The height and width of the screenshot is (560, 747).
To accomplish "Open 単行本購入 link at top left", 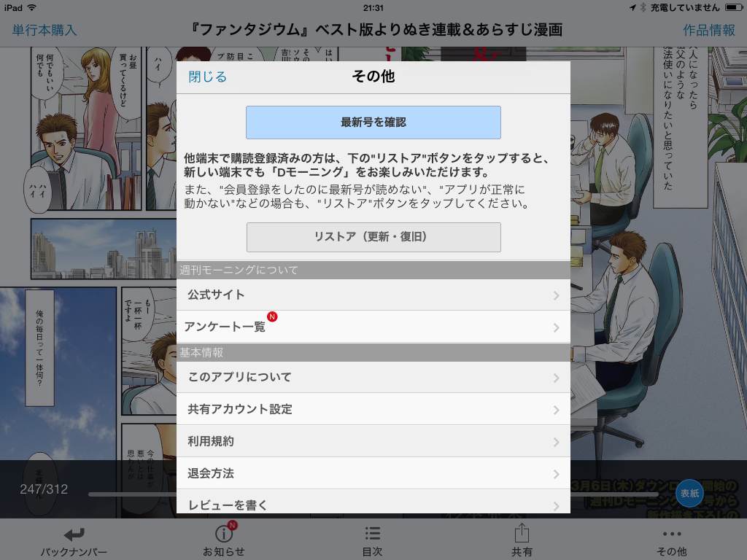I will (44, 30).
